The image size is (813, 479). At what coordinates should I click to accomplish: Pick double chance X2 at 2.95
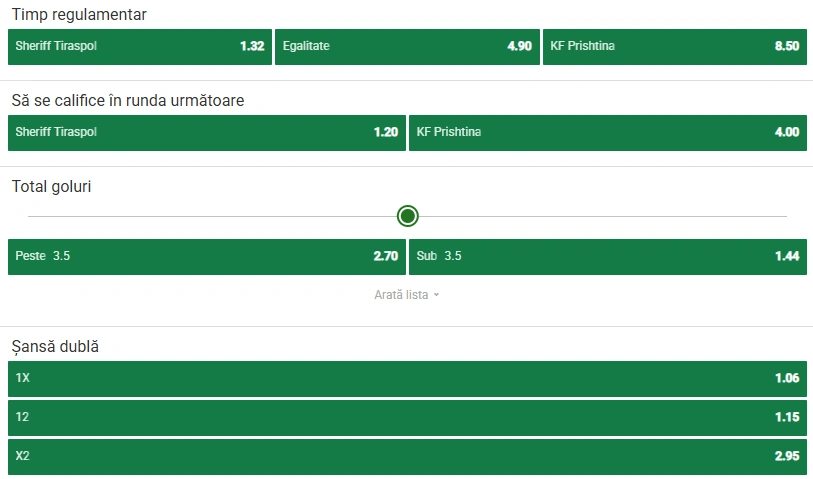(x=408, y=457)
